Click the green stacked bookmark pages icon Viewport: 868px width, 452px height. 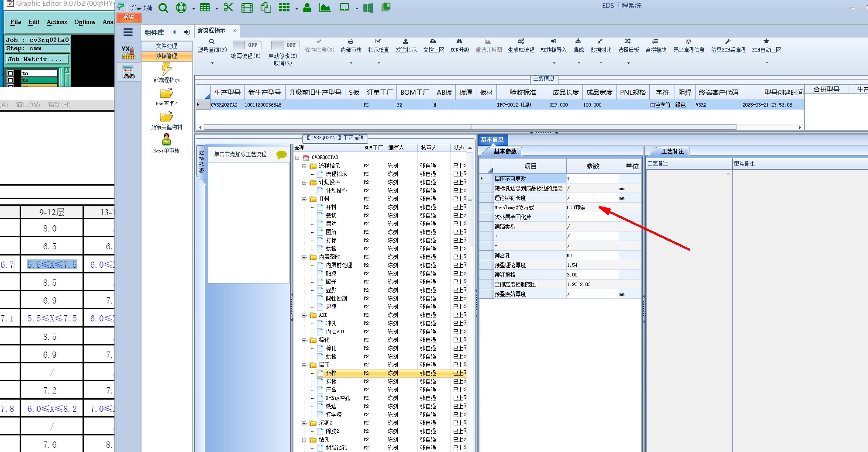click(386, 7)
